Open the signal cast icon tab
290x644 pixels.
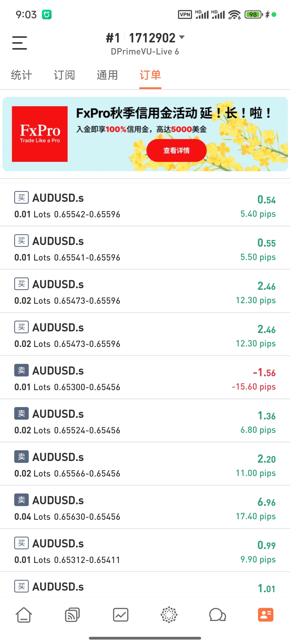[72, 615]
